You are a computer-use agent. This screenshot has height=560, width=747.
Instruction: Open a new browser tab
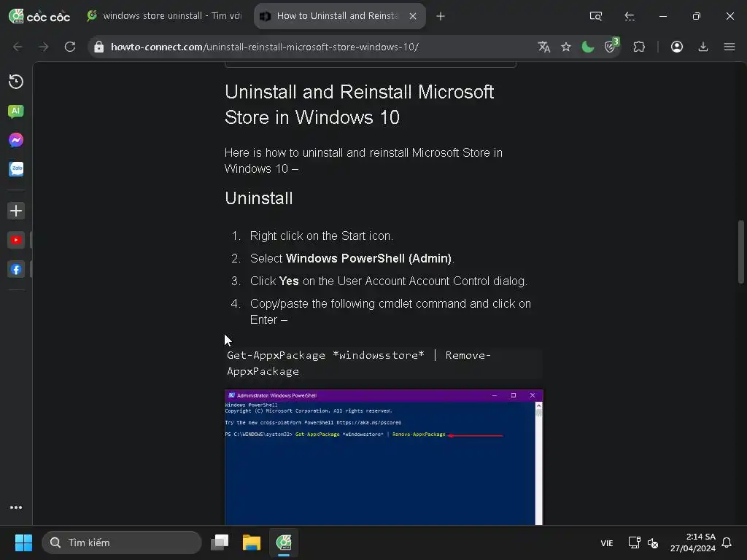(x=441, y=16)
